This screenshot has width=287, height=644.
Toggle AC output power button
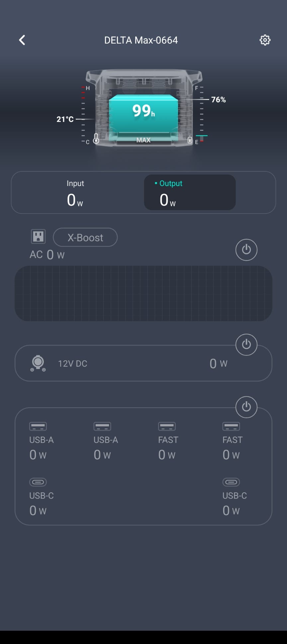click(246, 249)
